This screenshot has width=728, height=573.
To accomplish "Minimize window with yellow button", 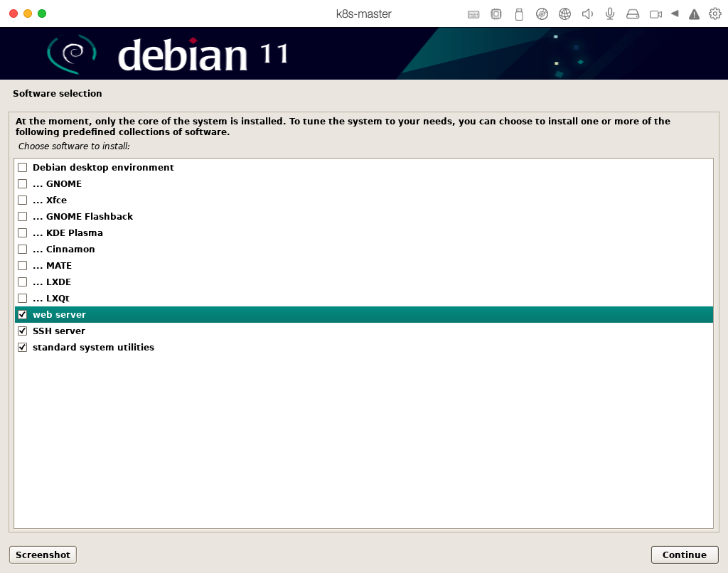I will click(x=28, y=14).
